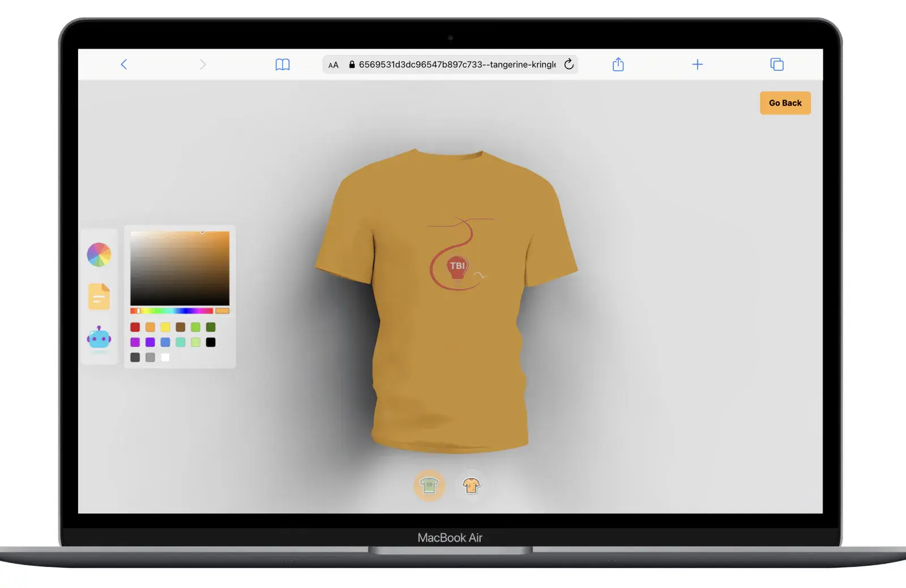Select the orange preset swatch
This screenshot has width=906, height=588.
[150, 327]
